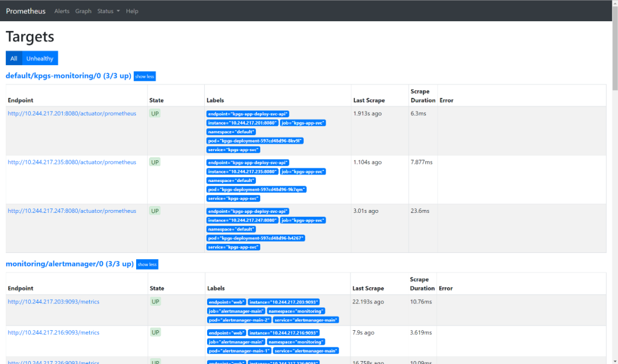
Task: Click label instance="10.244.217.235:8080"
Action: [243, 172]
